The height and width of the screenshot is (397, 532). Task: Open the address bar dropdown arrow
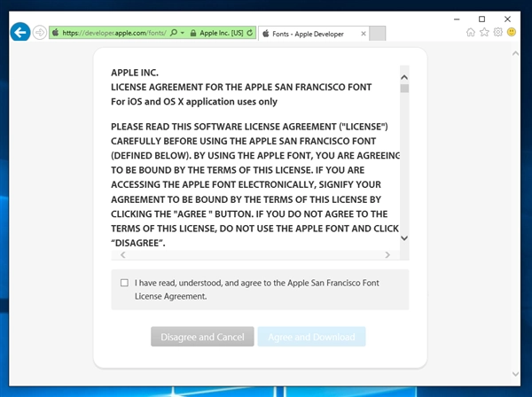pos(183,33)
